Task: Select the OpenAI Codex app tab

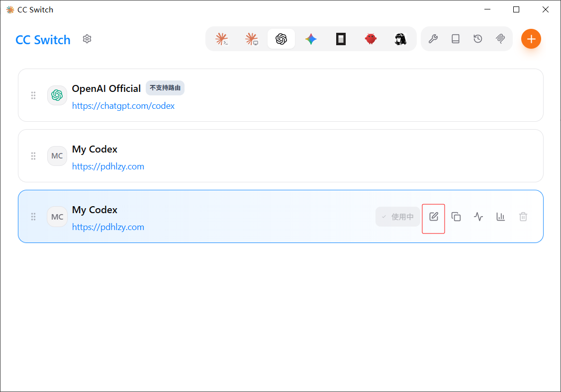Action: click(x=281, y=39)
